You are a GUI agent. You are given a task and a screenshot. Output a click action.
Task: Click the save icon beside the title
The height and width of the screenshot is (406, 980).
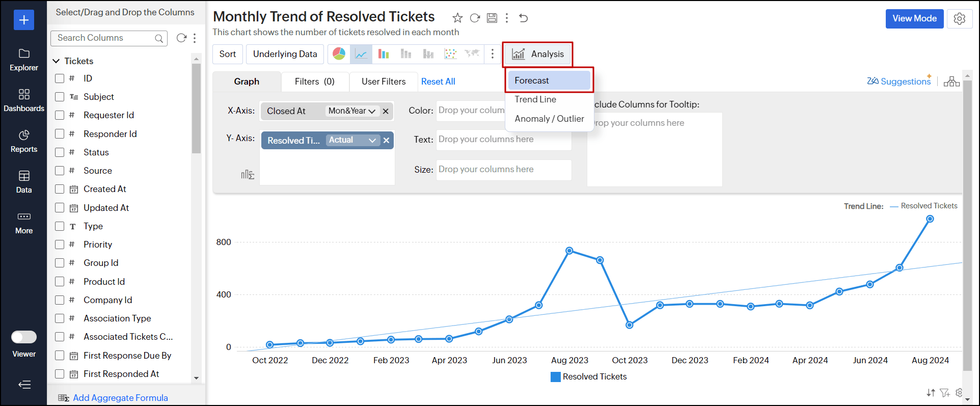pos(492,18)
